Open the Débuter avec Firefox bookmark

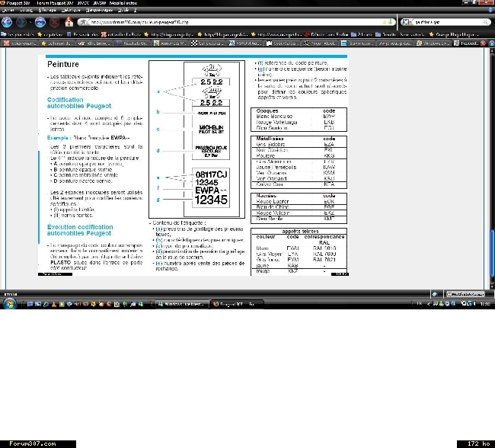pyautogui.click(x=326, y=34)
